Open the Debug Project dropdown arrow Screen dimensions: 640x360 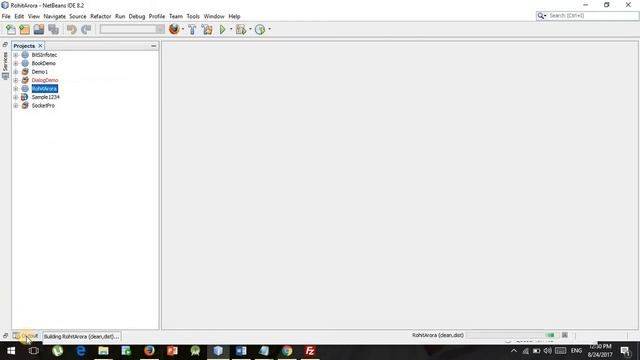click(250, 29)
